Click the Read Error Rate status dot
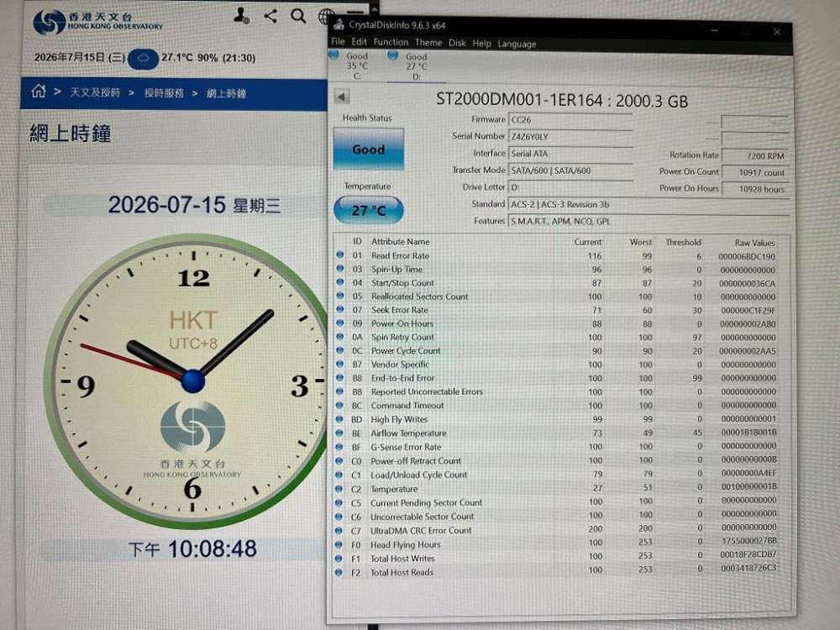 point(339,255)
